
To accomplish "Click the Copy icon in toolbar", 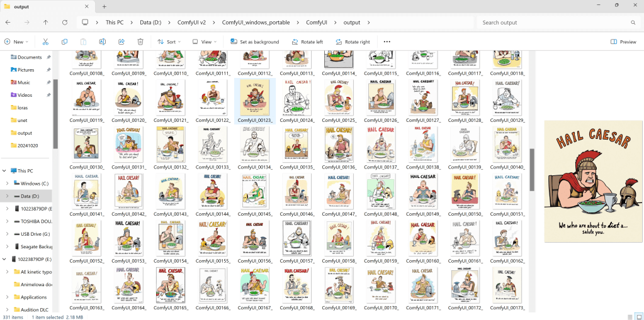I will 64,41.
